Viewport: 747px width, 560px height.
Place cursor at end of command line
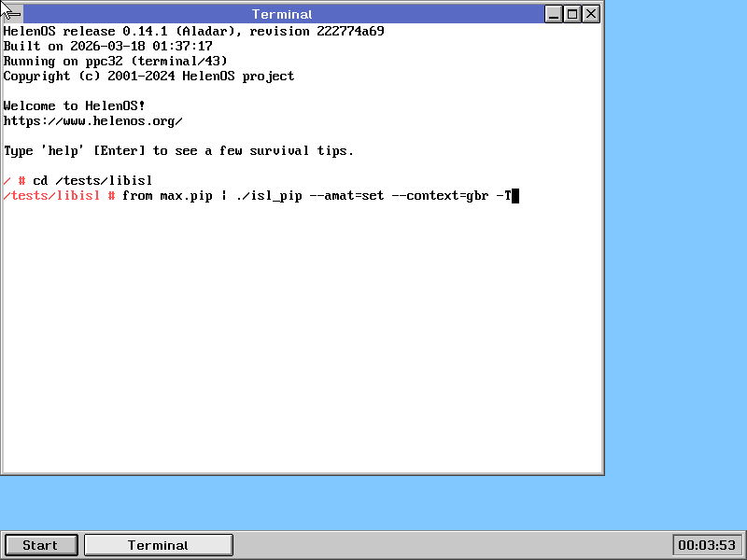514,196
